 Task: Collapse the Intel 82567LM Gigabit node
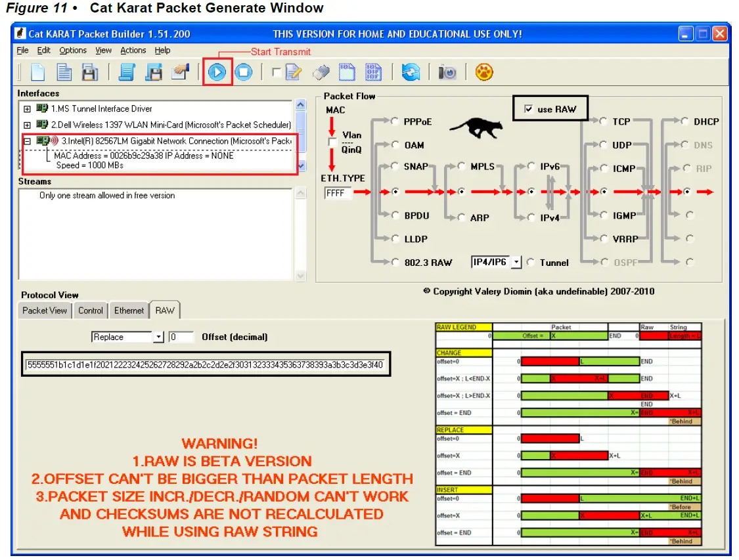click(x=28, y=141)
